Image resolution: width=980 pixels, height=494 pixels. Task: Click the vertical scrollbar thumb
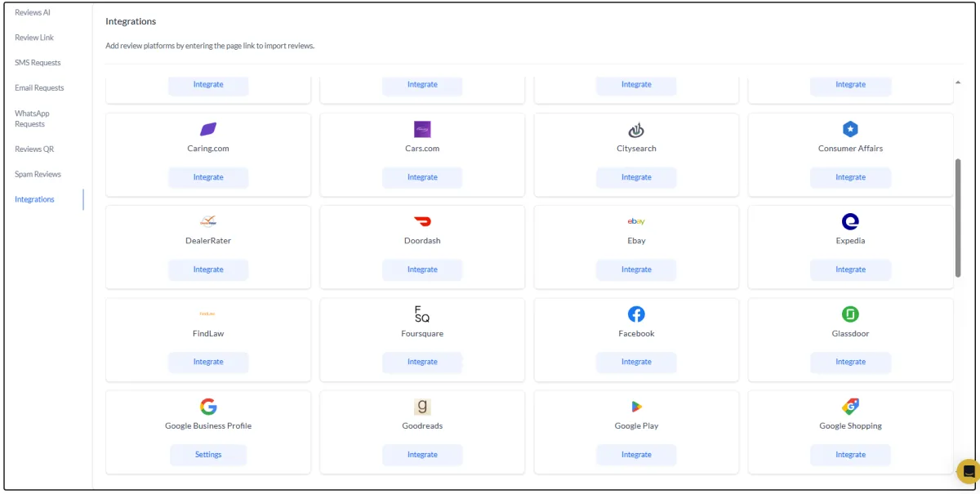tap(958, 218)
